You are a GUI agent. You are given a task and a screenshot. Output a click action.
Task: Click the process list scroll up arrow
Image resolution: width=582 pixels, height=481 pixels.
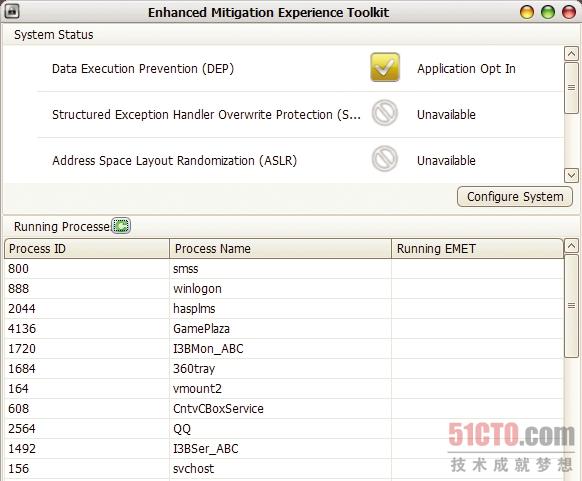[571, 246]
